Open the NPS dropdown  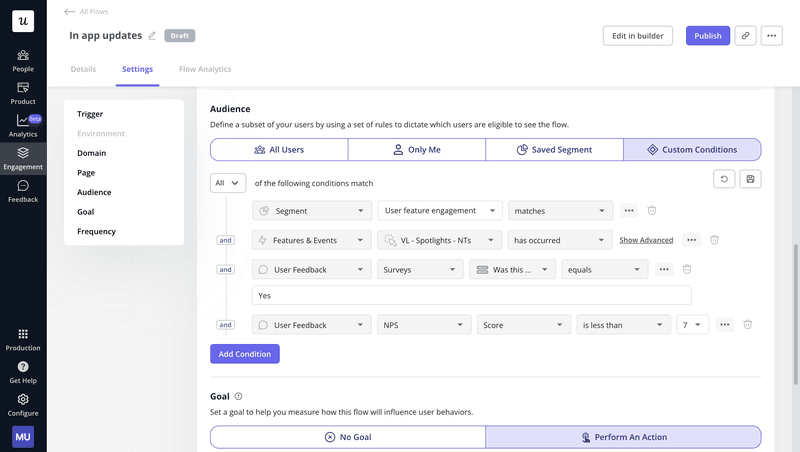(424, 325)
